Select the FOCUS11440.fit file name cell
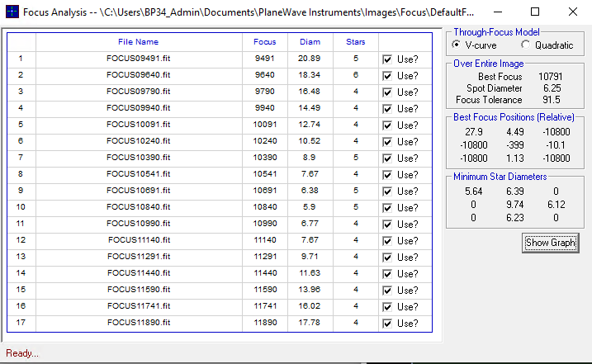The width and height of the screenshot is (592, 364). click(139, 273)
